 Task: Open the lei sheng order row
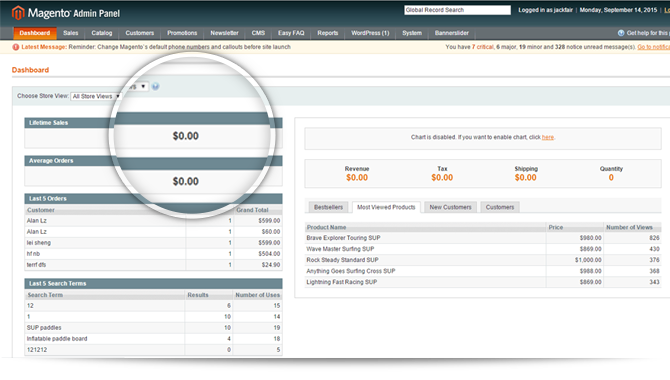tap(153, 243)
